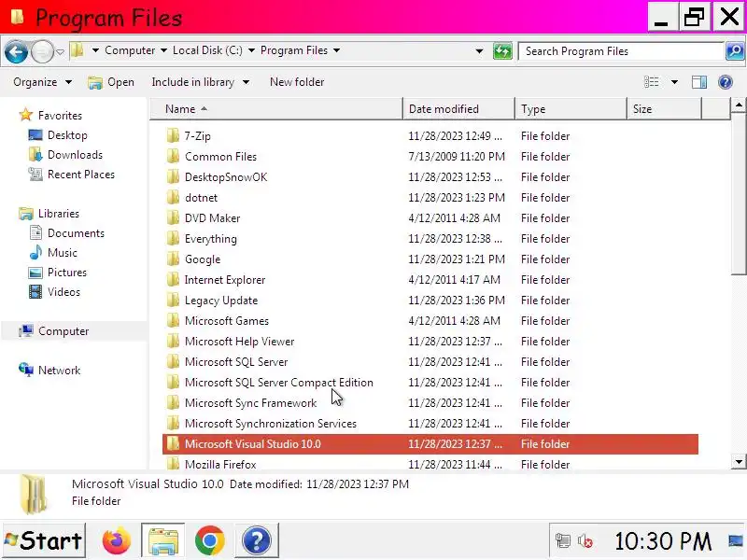Select the dotnet folder
This screenshot has width=747, height=560.
click(192, 198)
